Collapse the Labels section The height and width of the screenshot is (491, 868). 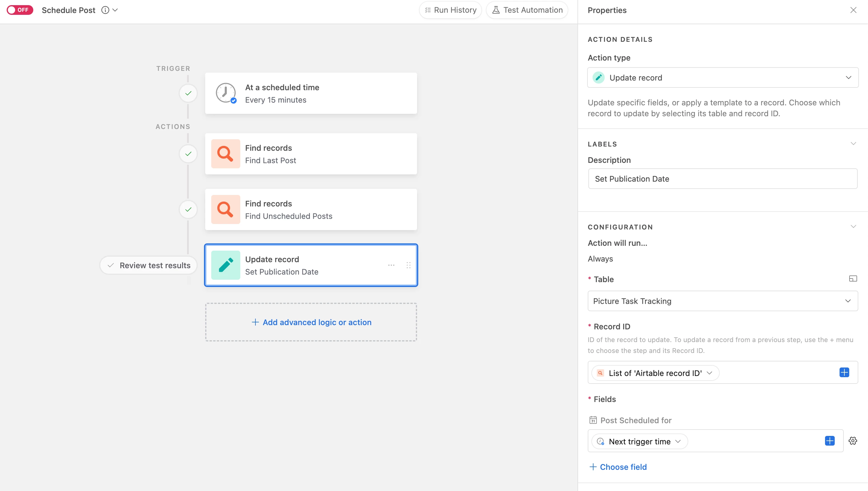pos(853,144)
